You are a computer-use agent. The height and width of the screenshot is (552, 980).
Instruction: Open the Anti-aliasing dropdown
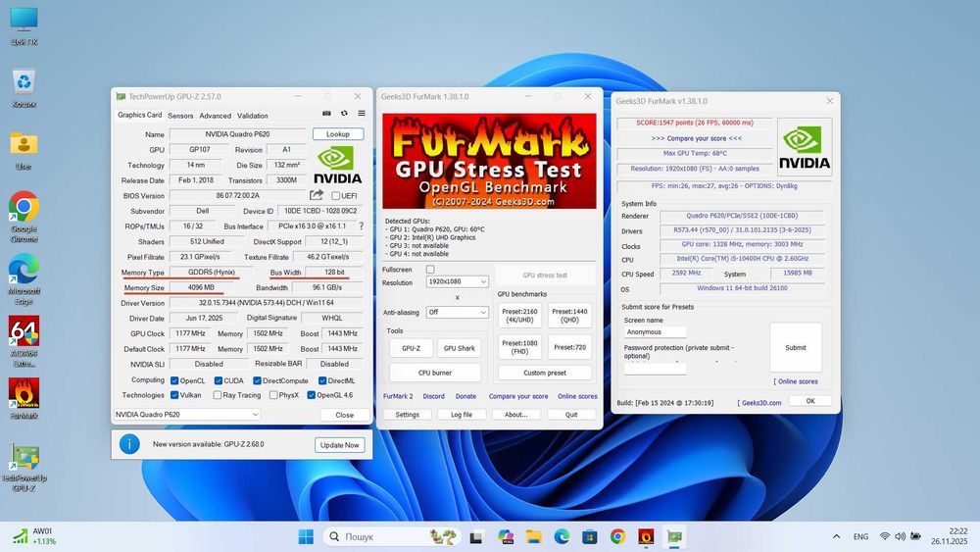[x=457, y=312]
